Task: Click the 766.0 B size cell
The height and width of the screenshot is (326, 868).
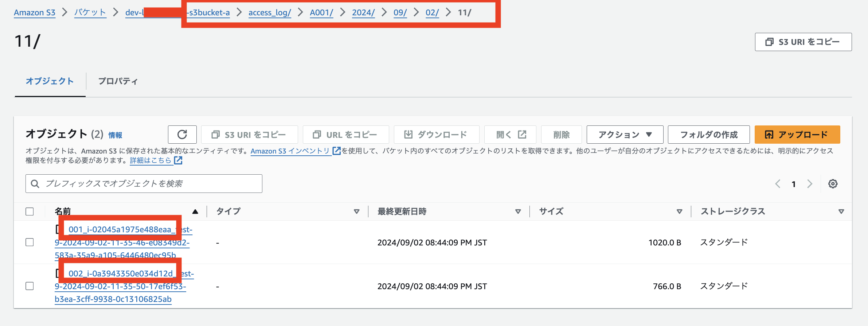Action: pyautogui.click(x=667, y=286)
